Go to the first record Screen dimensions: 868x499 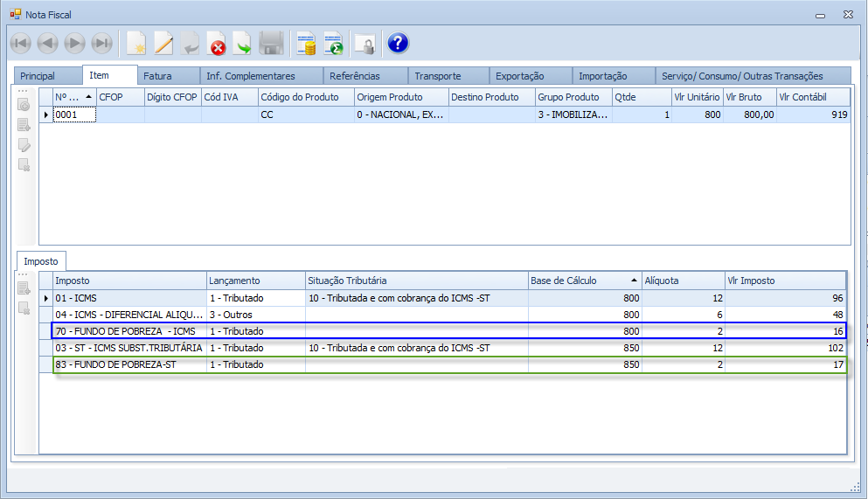pyautogui.click(x=21, y=43)
